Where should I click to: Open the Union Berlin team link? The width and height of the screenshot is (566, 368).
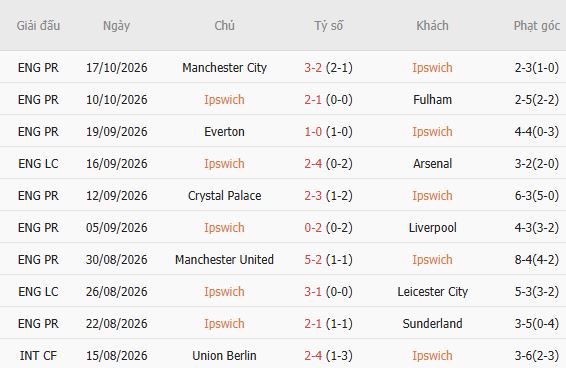224,355
